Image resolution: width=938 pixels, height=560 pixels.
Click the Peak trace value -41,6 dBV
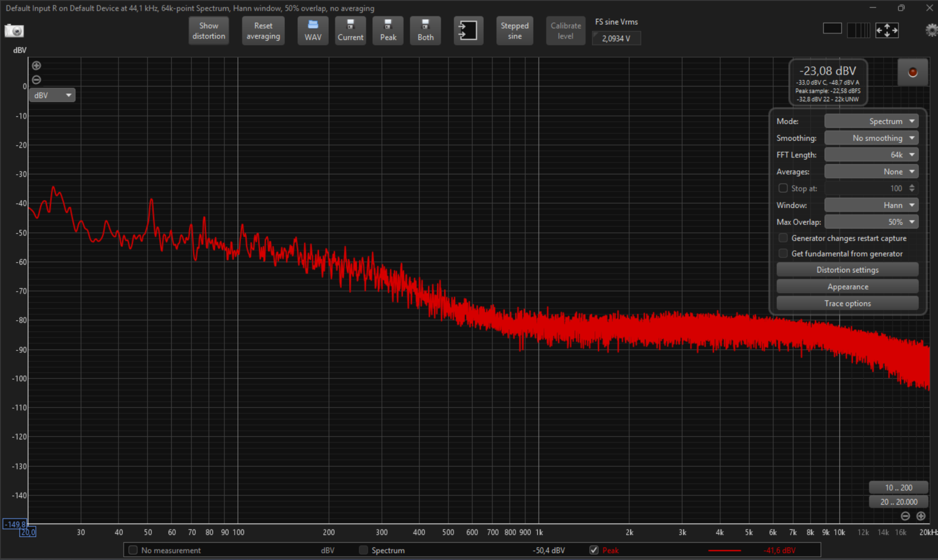pos(780,550)
